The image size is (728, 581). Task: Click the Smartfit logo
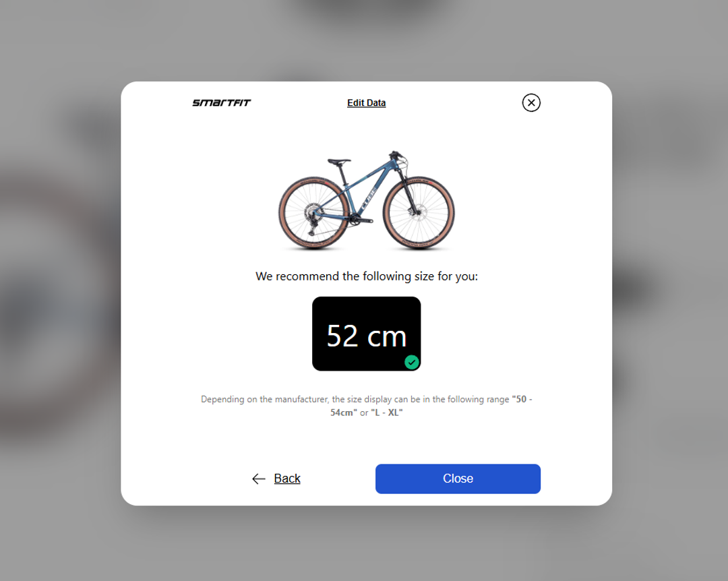pos(222,102)
